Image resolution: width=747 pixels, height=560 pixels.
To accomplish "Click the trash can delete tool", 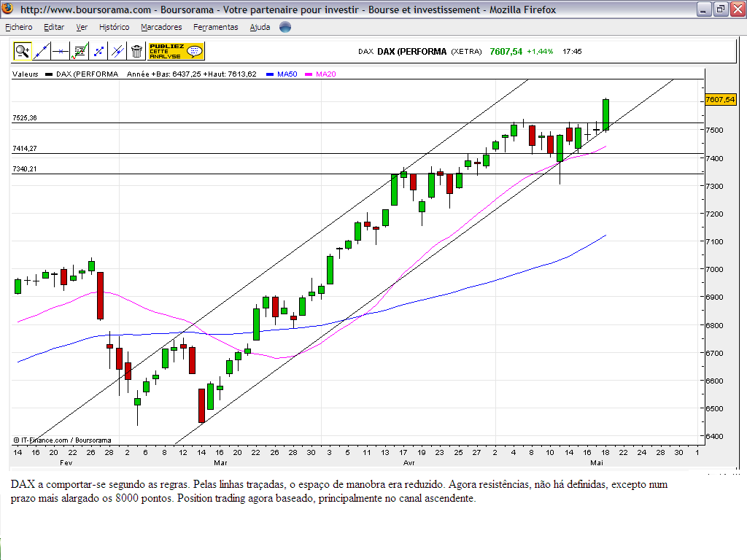I will pos(136,51).
